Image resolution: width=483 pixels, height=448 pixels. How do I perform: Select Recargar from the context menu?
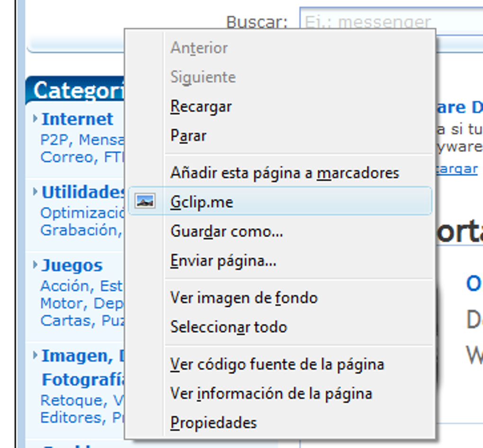click(x=200, y=106)
